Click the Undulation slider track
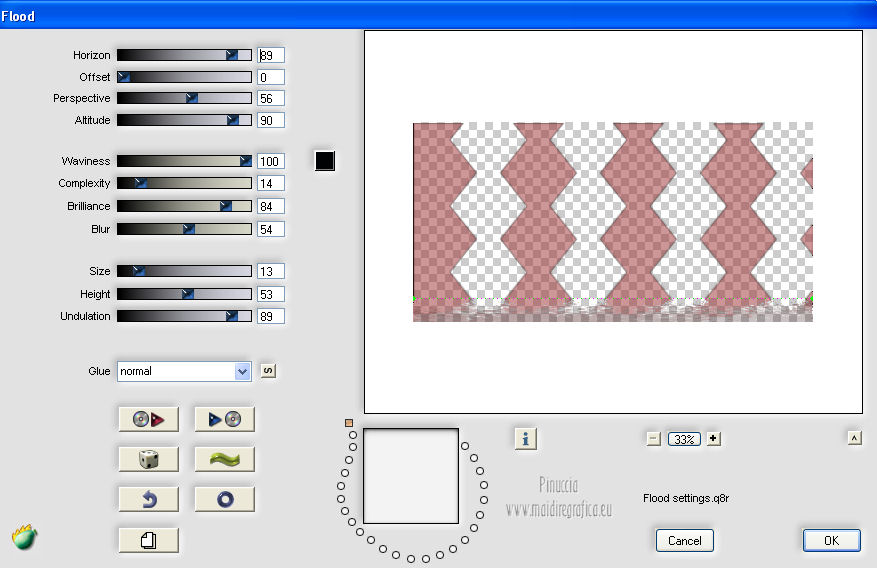877x568 pixels. coord(184,316)
